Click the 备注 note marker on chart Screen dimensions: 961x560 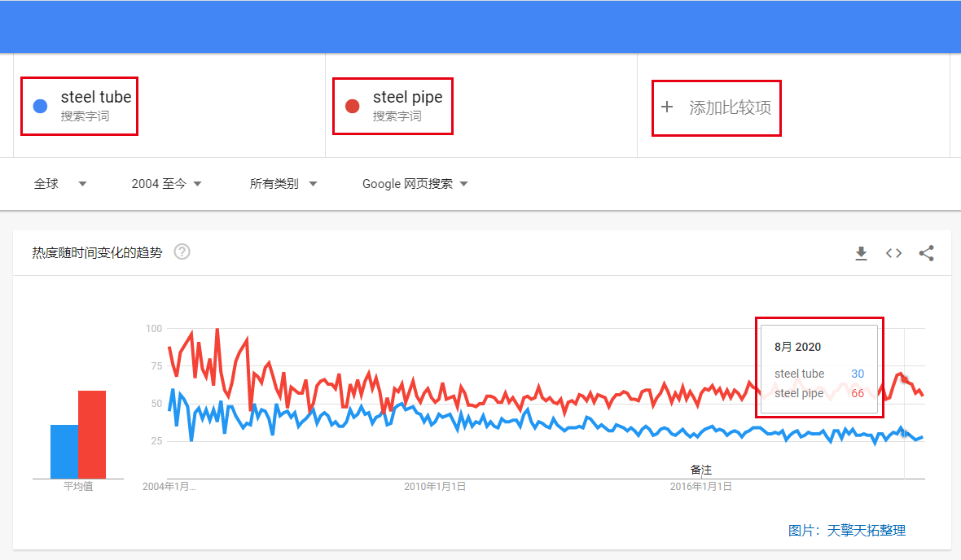pyautogui.click(x=701, y=470)
